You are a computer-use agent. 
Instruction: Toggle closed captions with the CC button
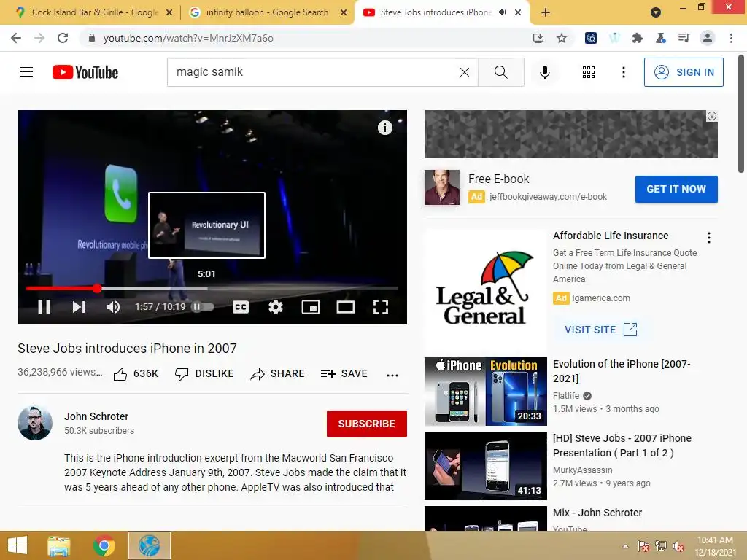[x=241, y=307]
